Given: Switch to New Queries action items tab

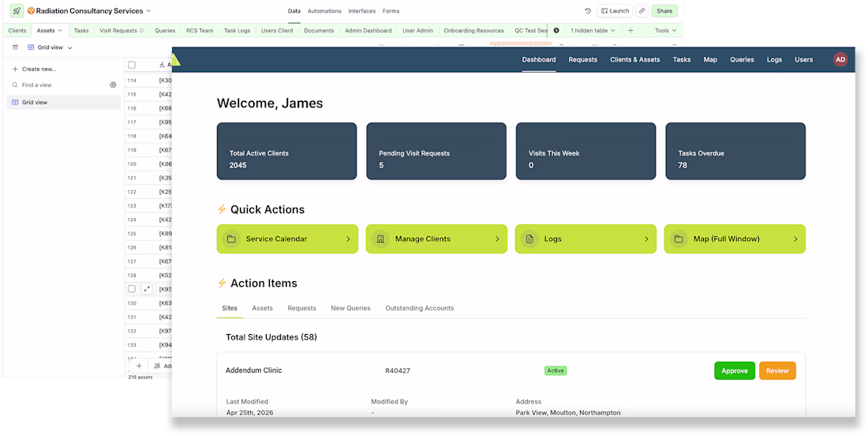Looking at the screenshot, I should click(350, 308).
